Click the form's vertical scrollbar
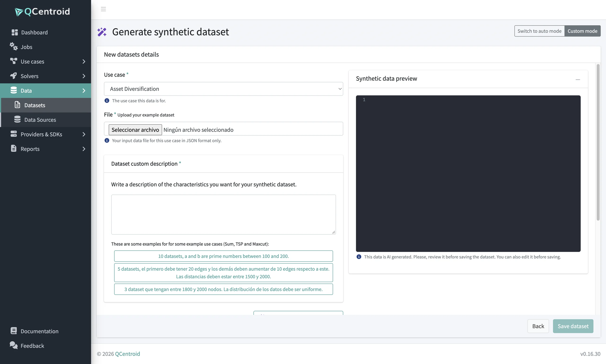606x364 pixels. click(x=598, y=142)
